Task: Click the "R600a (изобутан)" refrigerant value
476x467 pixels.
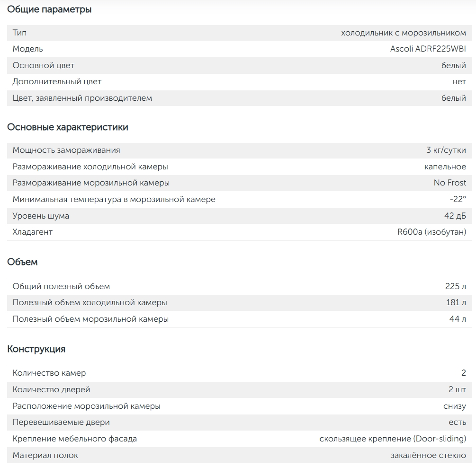Action: [x=431, y=232]
